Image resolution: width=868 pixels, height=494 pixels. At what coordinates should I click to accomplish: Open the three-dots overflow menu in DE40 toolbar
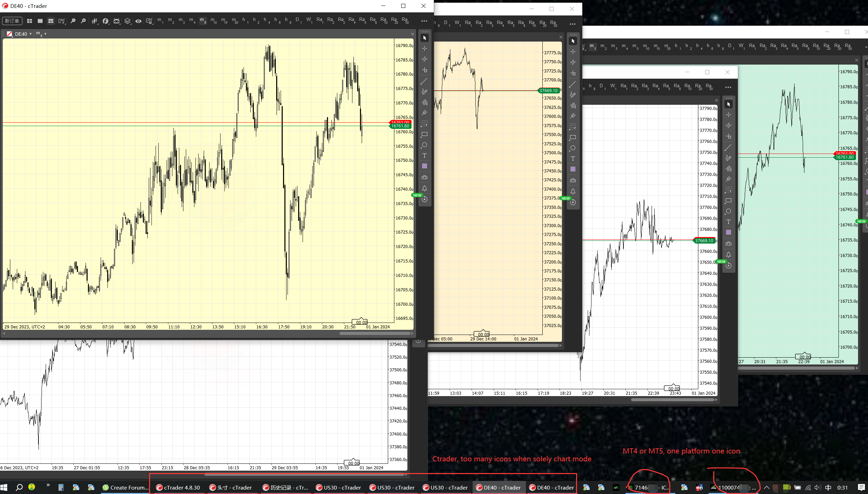[x=424, y=21]
